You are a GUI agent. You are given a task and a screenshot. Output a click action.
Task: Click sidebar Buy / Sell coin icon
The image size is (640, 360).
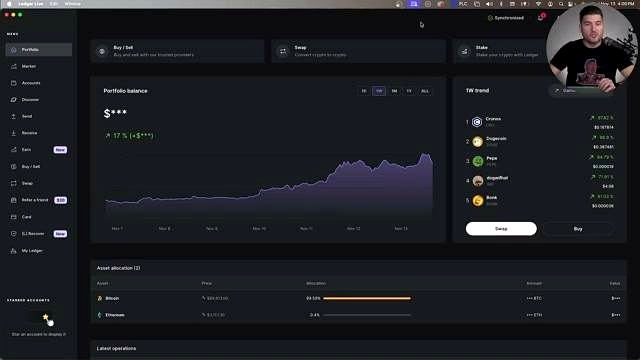tap(13, 167)
